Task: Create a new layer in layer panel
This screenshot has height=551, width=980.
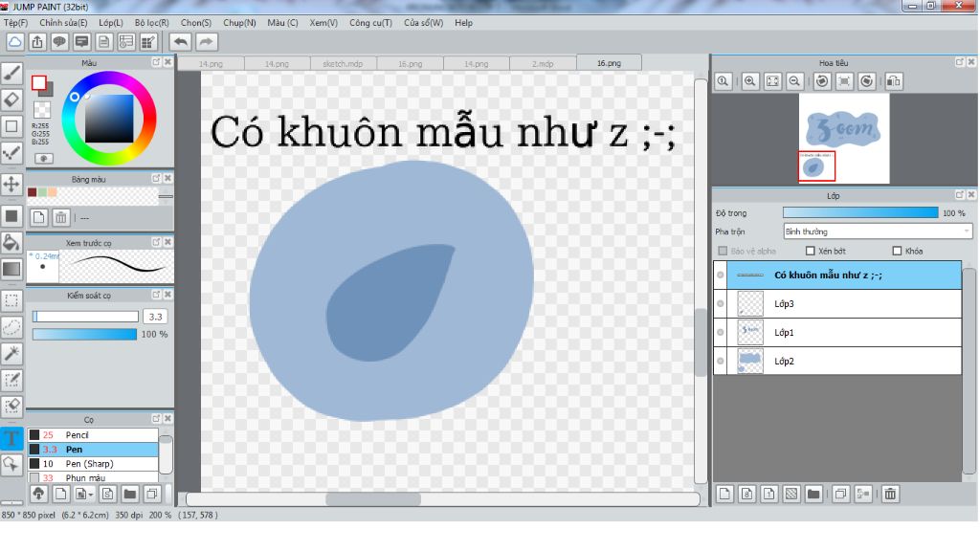Action: point(724,495)
